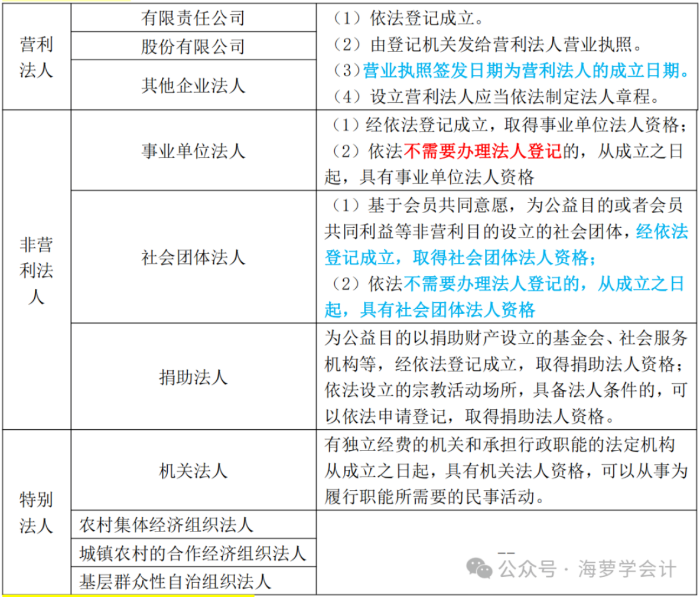Select the 有限责任公司 cell
The width and height of the screenshot is (700, 597).
click(193, 18)
